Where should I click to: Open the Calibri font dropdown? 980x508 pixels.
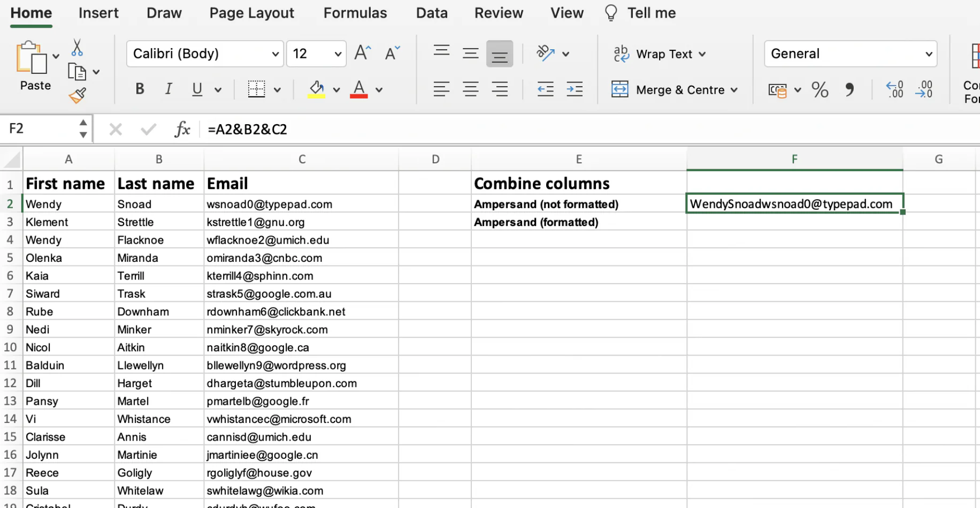click(274, 54)
